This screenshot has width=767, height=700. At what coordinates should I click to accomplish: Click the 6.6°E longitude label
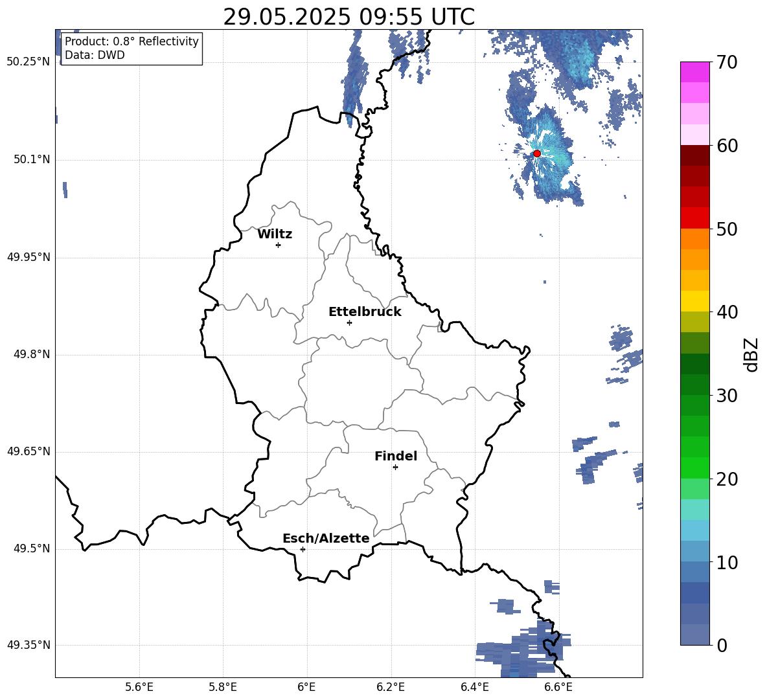(558, 687)
